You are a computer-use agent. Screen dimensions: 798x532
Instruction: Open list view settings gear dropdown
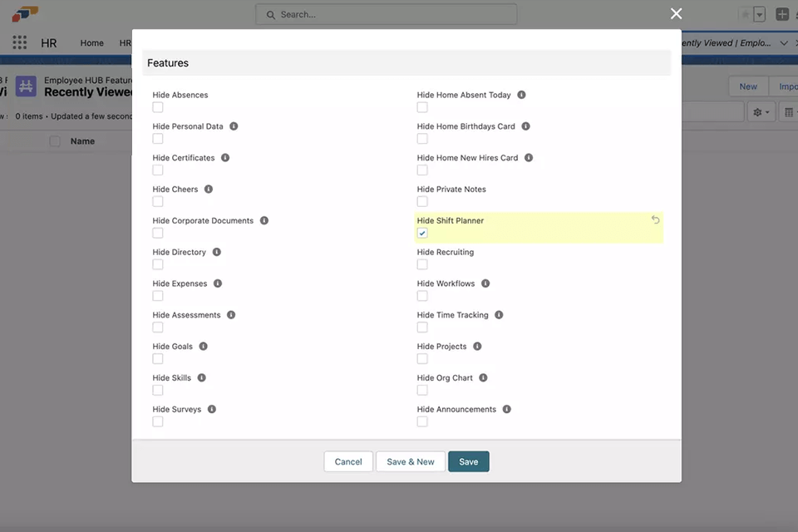(x=761, y=112)
